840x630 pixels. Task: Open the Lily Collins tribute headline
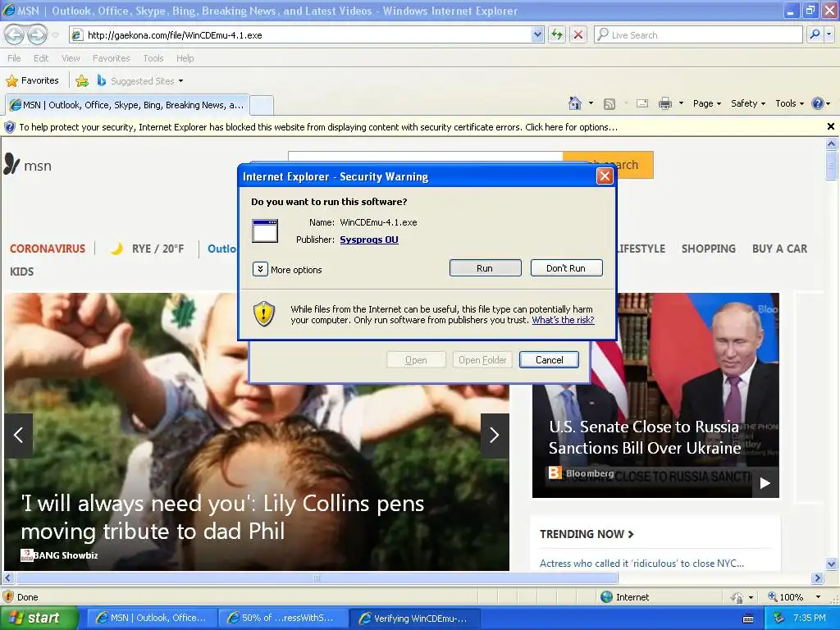tap(222, 517)
